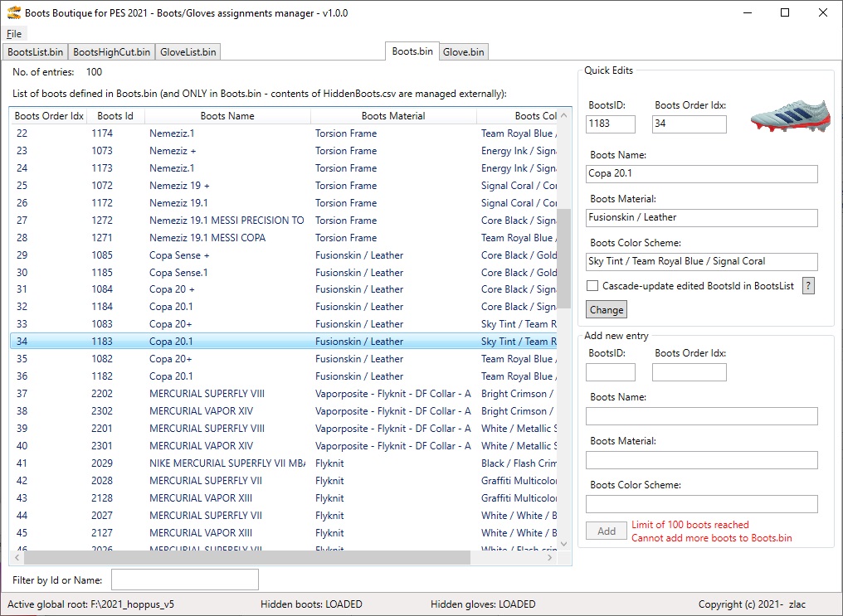
Task: Enable Cascade-update edited BootsId checkbox
Action: coord(592,286)
